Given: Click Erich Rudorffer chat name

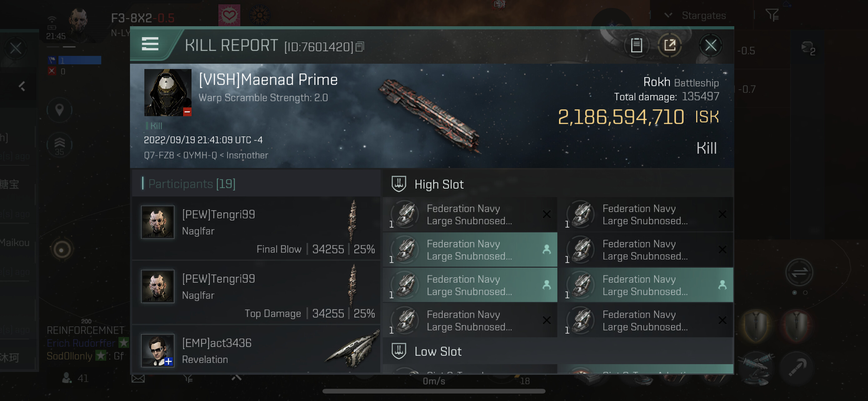Looking at the screenshot, I should [81, 343].
